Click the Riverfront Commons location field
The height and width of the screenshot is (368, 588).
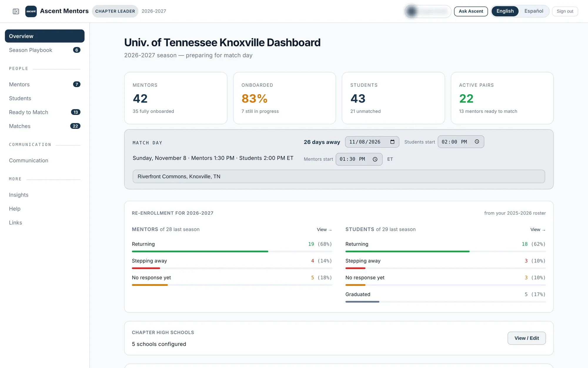point(339,176)
